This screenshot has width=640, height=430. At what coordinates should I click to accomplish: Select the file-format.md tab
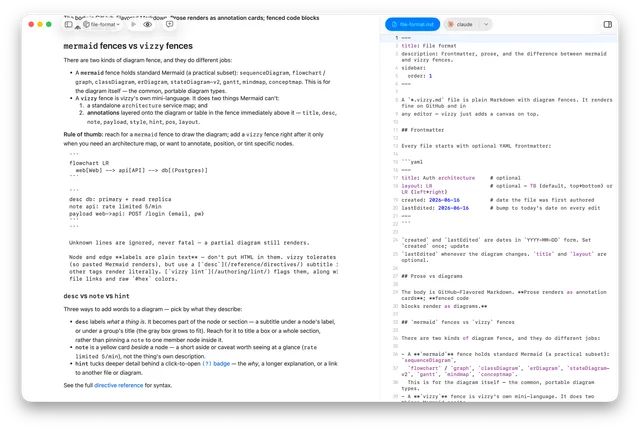click(x=412, y=24)
